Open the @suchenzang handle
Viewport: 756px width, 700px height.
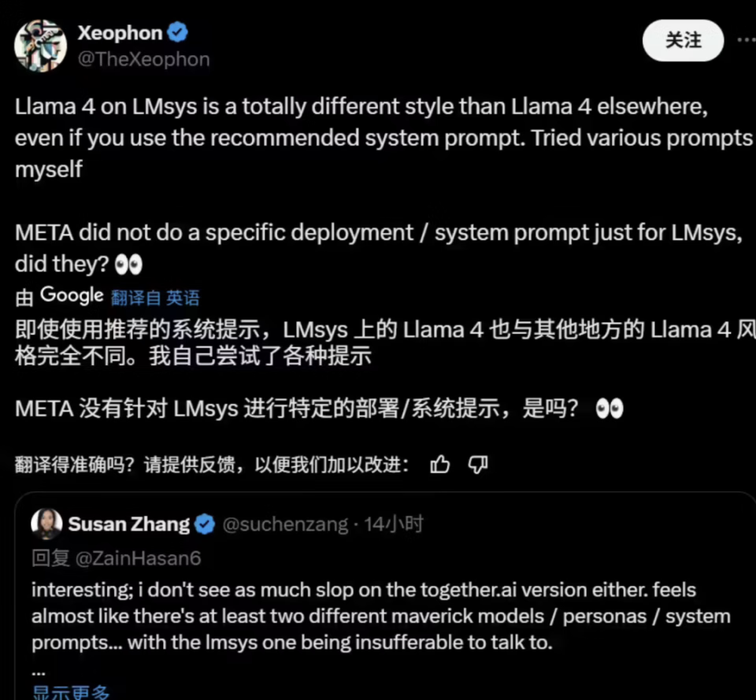(x=285, y=524)
